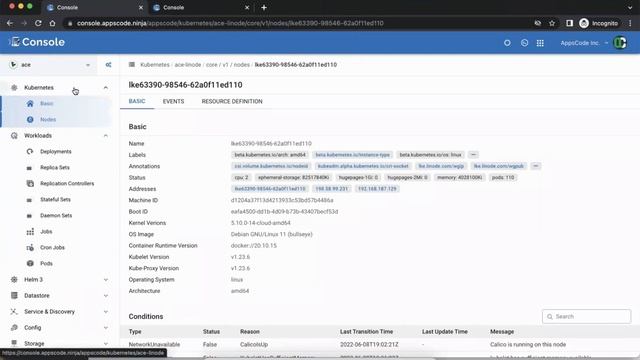The width and height of the screenshot is (640, 360).
Task: Click the clock history icon in header
Action: [x=524, y=43]
